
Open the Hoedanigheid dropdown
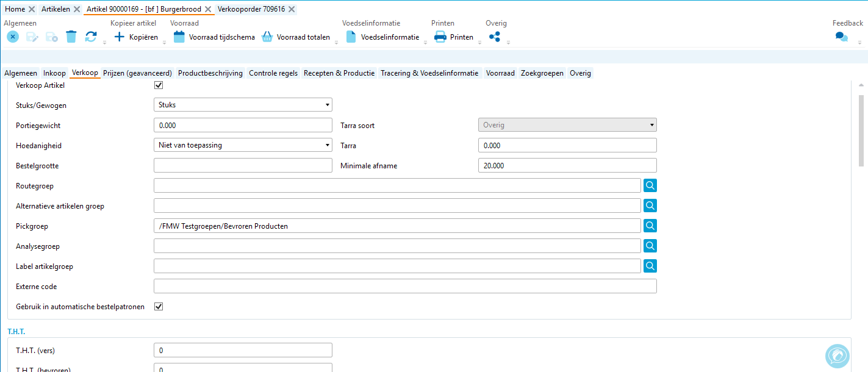tap(243, 145)
